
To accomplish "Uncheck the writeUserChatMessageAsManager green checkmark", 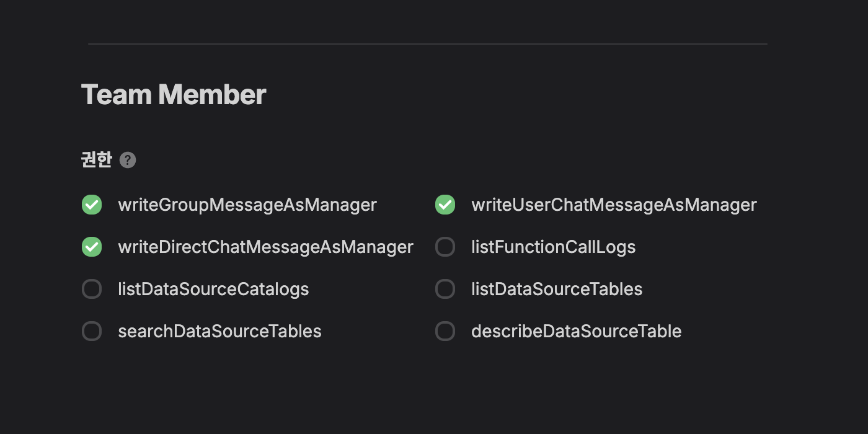I will point(445,205).
